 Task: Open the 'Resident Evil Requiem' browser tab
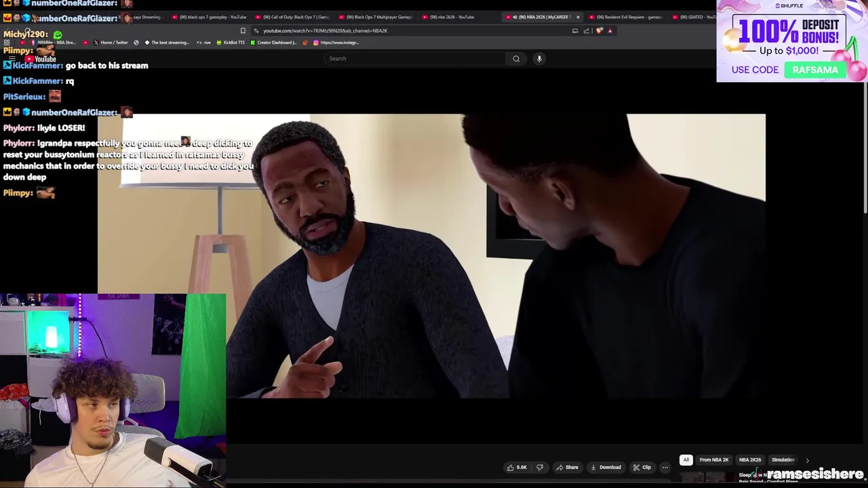[627, 17]
